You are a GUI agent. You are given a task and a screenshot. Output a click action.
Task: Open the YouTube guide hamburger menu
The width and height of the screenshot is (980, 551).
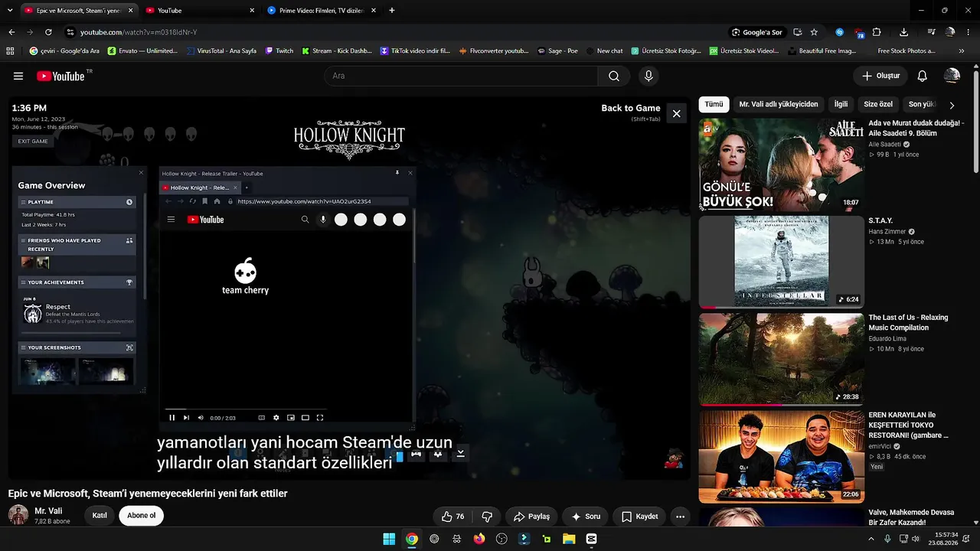click(x=18, y=76)
